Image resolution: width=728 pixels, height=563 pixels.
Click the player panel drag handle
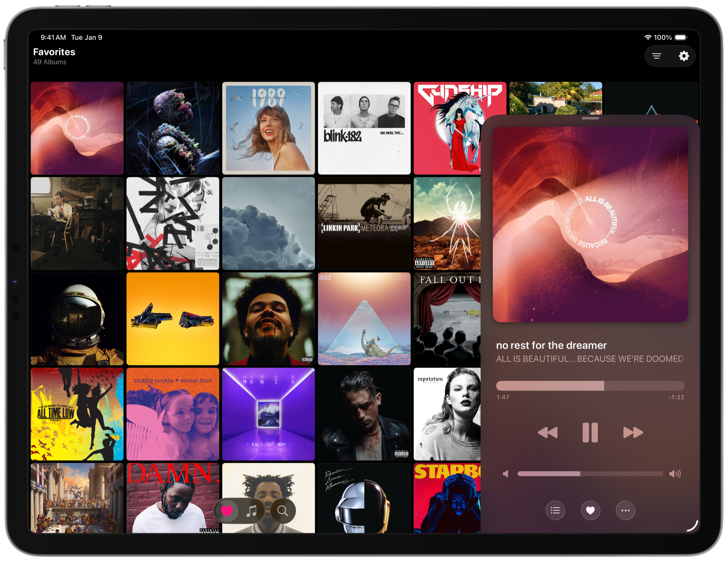(590, 118)
